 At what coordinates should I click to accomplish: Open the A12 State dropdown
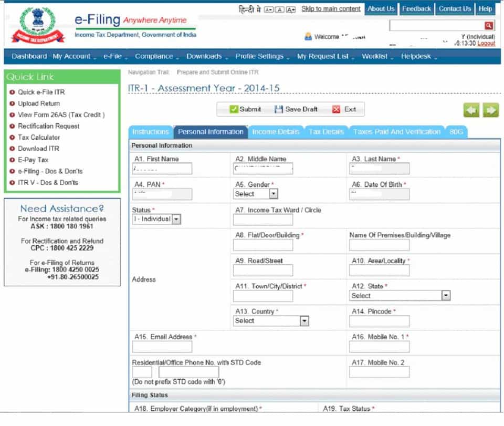[400, 296]
